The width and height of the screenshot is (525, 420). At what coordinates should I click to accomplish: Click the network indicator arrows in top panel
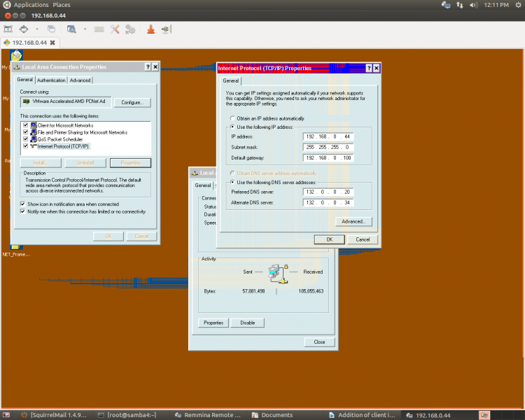pos(460,5)
